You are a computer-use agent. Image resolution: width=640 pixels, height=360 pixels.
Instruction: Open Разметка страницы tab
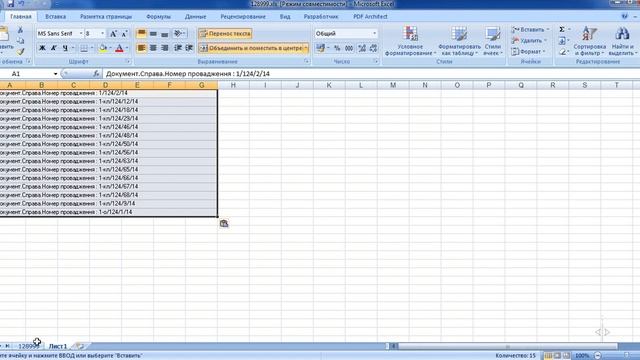pos(106,17)
